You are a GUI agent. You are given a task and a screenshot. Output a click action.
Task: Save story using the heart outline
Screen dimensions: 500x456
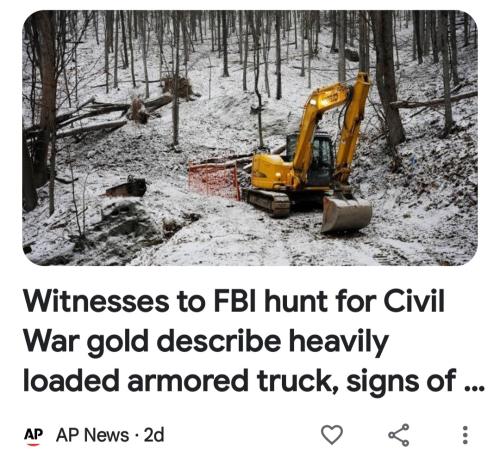click(x=332, y=435)
